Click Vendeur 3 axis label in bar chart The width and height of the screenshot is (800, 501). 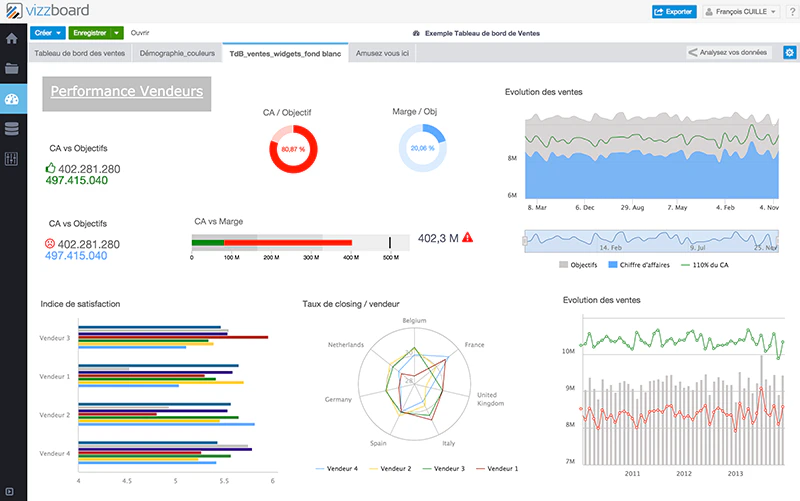pyautogui.click(x=55, y=338)
